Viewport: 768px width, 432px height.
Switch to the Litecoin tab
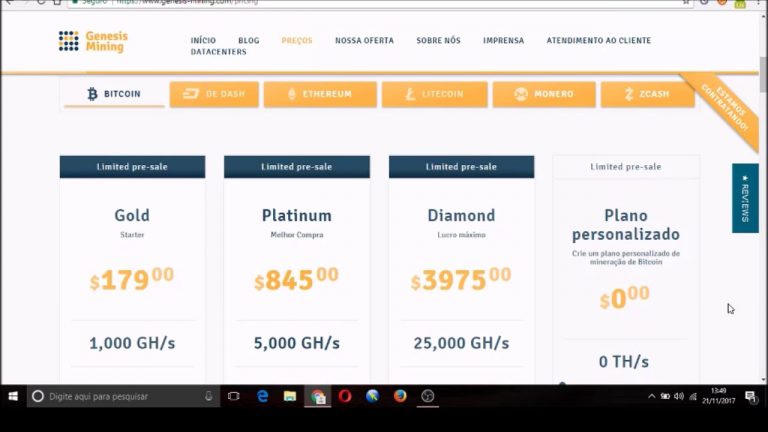434,94
